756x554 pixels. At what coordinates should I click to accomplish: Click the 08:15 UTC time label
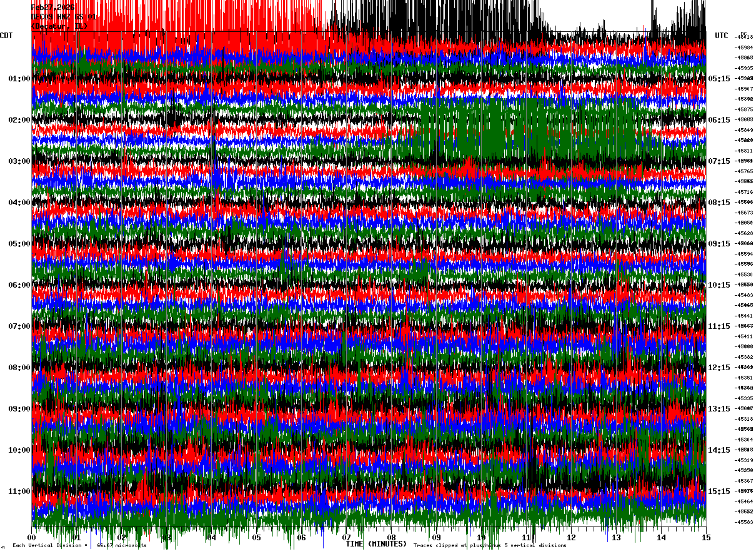point(719,203)
